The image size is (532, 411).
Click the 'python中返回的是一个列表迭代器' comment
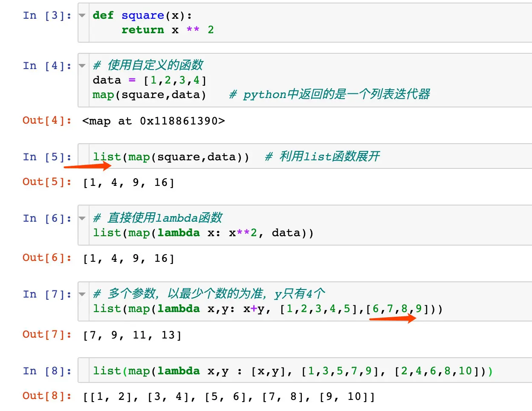(x=330, y=94)
